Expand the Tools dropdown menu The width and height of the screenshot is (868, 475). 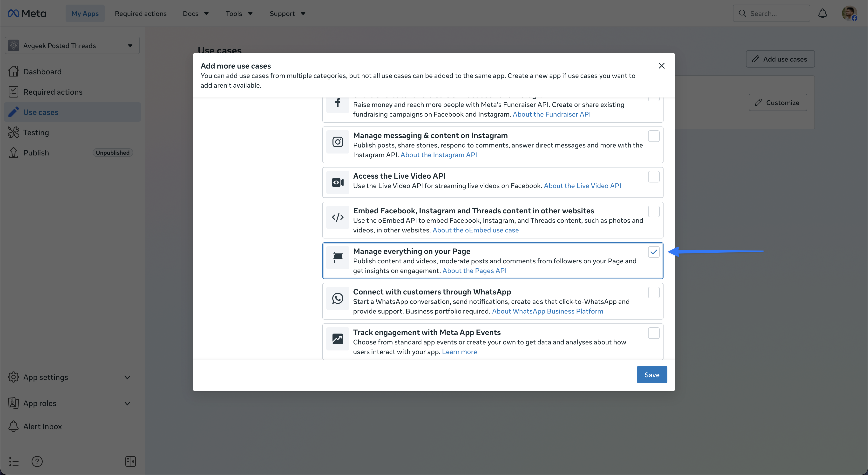pyautogui.click(x=239, y=14)
